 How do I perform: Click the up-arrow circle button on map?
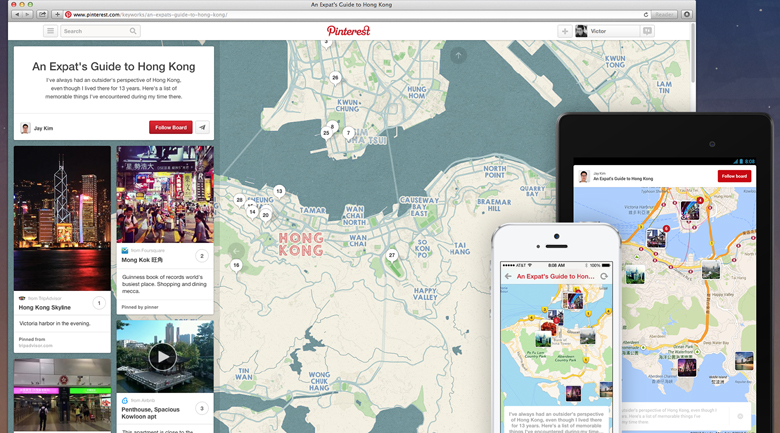pos(459,55)
